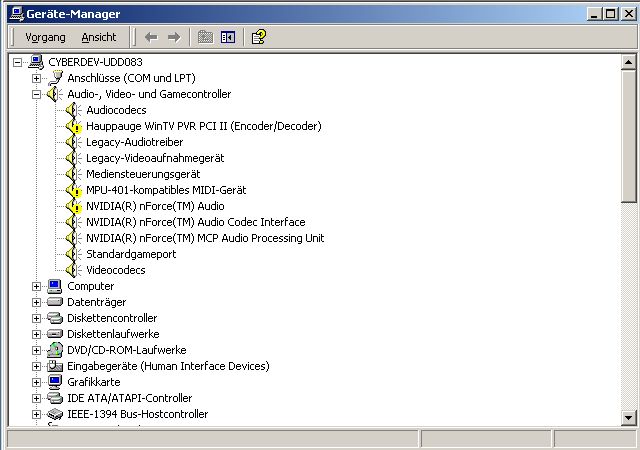Image resolution: width=640 pixels, height=450 pixels.
Task: Toggle the console tree pane icon
Action: (x=228, y=38)
